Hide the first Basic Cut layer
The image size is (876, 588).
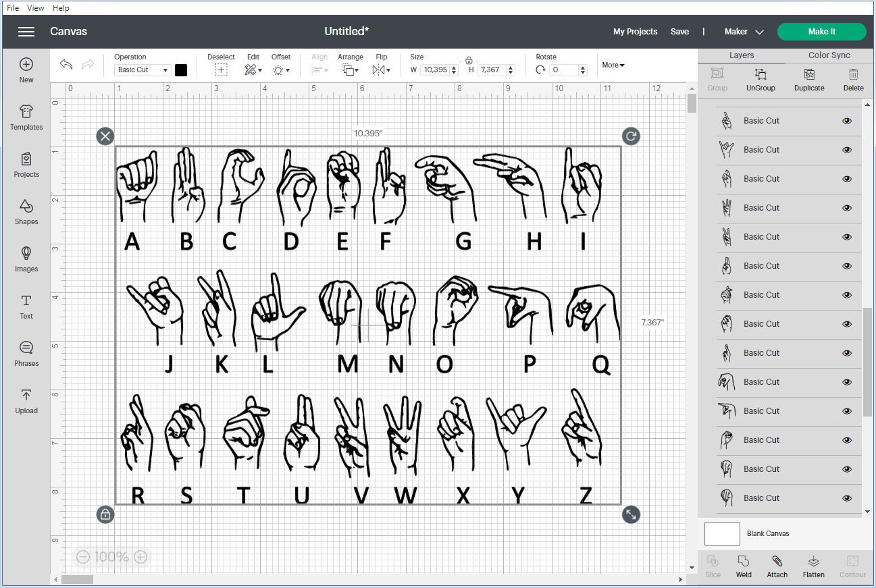[846, 121]
